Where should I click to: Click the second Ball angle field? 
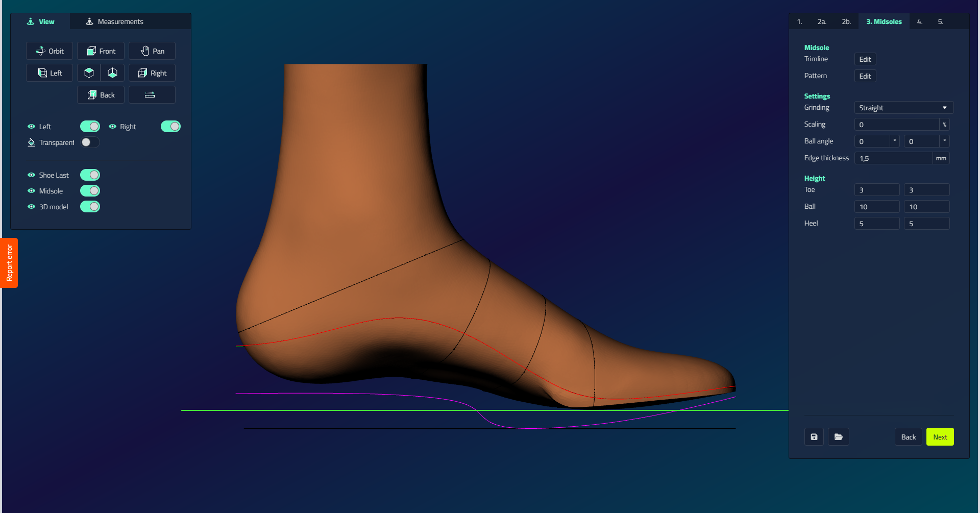[x=921, y=141]
